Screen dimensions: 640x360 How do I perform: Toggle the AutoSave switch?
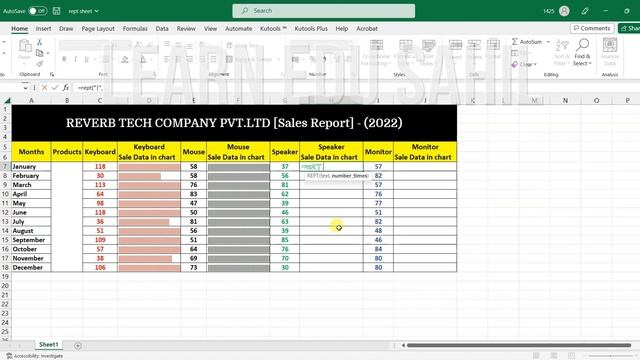pyautogui.click(x=37, y=11)
